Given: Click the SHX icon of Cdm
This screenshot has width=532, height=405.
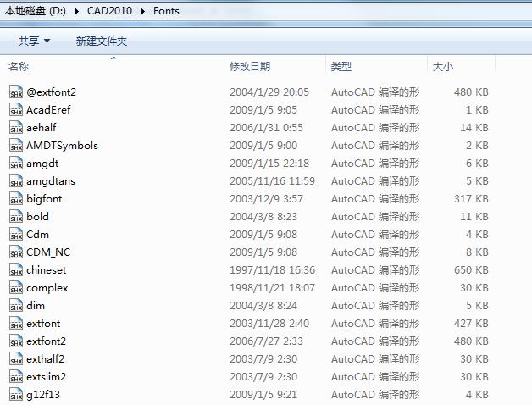Looking at the screenshot, I should click(x=16, y=234).
